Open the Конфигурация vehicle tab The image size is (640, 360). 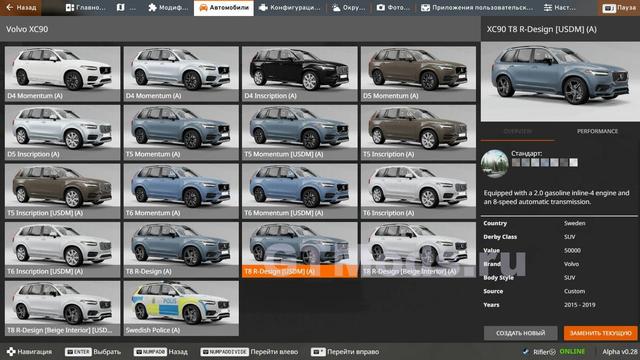coord(290,8)
